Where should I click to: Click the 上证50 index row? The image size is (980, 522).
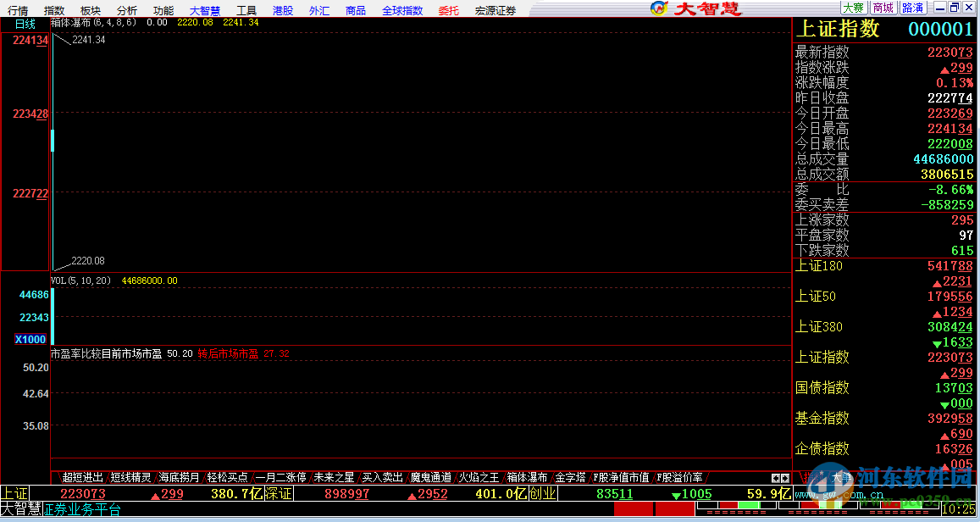click(x=883, y=304)
